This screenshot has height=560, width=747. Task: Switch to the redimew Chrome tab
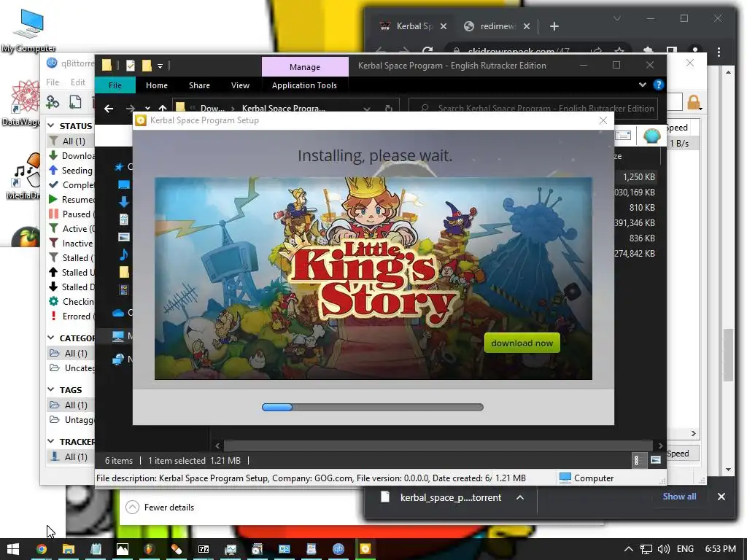click(x=497, y=26)
